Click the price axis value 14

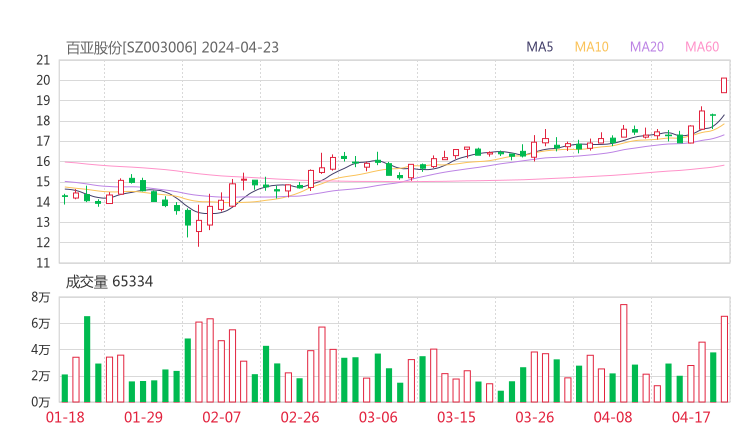(x=43, y=202)
